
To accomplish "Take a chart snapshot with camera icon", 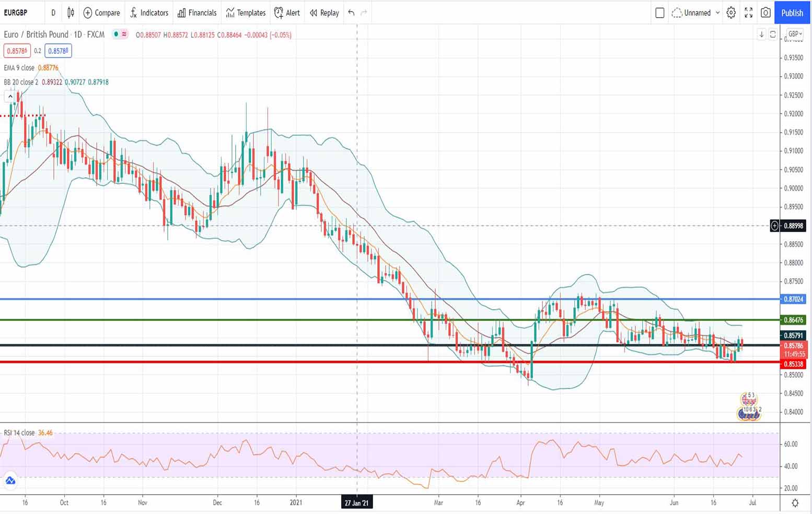I will pyautogui.click(x=765, y=13).
